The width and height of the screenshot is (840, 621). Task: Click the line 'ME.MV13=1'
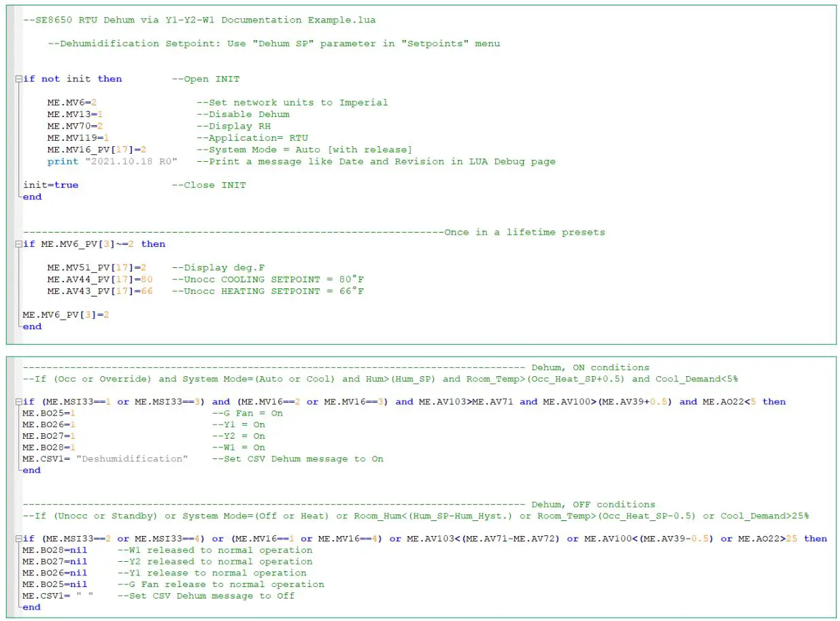pyautogui.click(x=75, y=114)
